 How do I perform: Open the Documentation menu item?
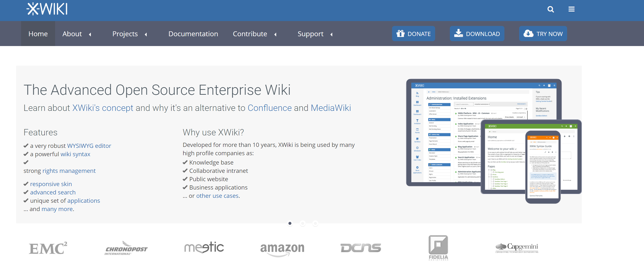[193, 34]
